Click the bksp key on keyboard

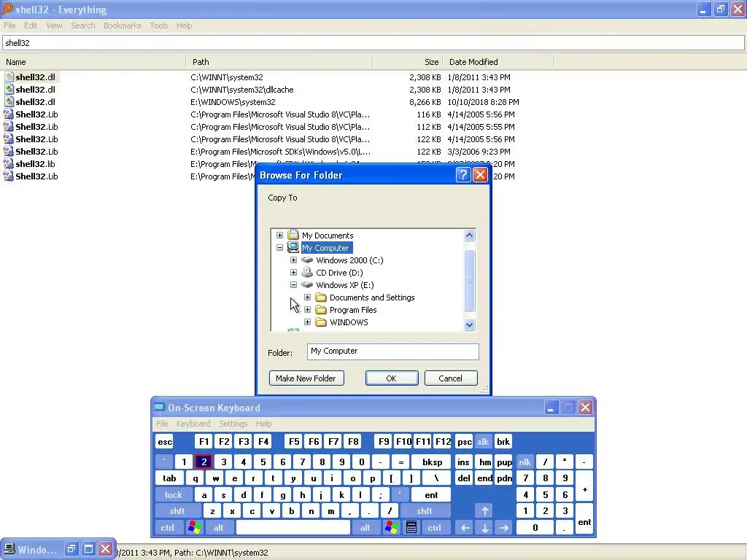click(432, 462)
